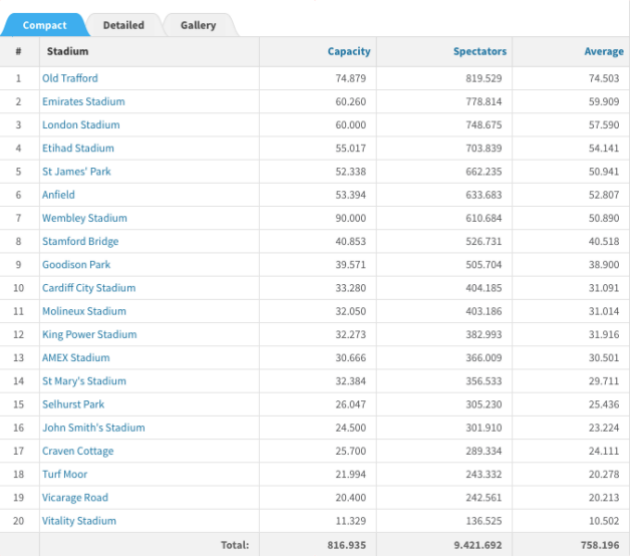Select Etihad Stadium capacity 55.017
This screenshot has height=556, width=630.
(x=351, y=148)
